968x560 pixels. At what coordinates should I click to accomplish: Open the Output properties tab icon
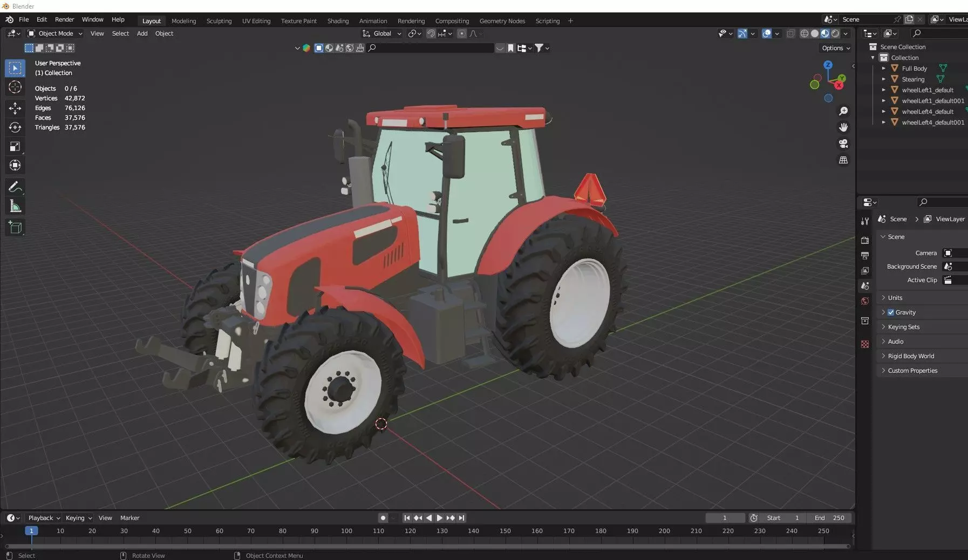(x=865, y=255)
